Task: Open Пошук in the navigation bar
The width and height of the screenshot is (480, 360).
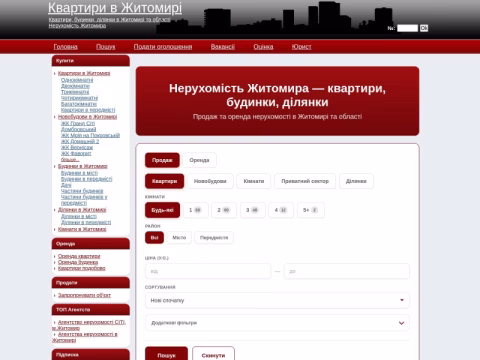Action: coord(106,47)
